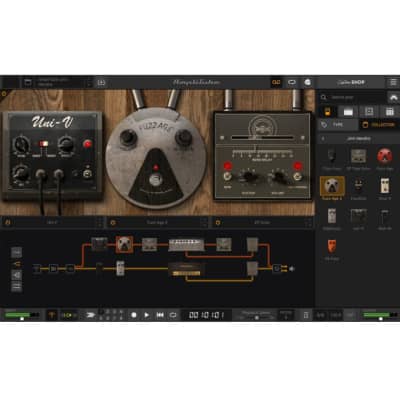Click the play button in transport bar
The width and height of the screenshot is (400, 400).
[147, 315]
